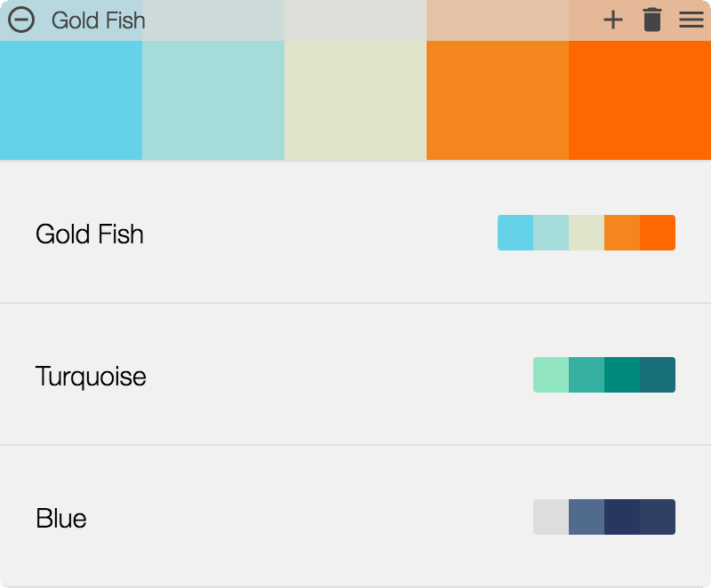This screenshot has width=711, height=588.
Task: Click the circled minus icon beside the title
Action: click(20, 20)
